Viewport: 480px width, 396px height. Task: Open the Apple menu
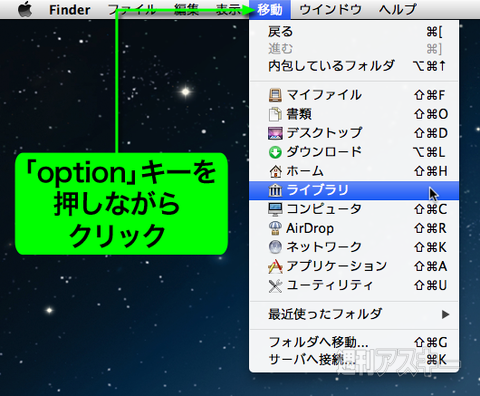pos(25,9)
